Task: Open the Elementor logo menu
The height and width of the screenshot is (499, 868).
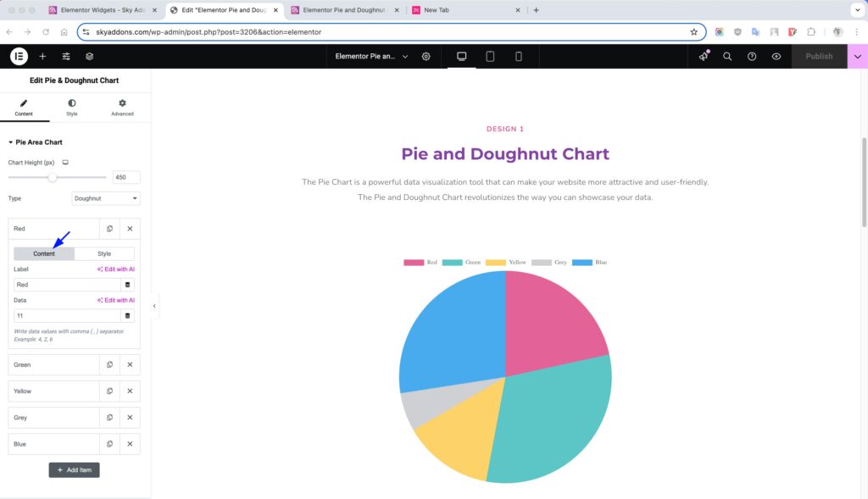Action: click(x=19, y=56)
